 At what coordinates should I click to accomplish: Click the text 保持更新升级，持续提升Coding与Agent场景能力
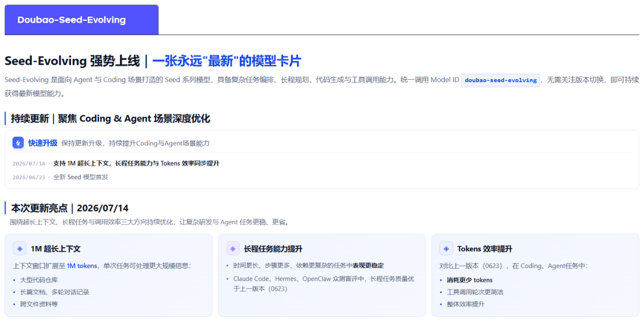coord(135,143)
